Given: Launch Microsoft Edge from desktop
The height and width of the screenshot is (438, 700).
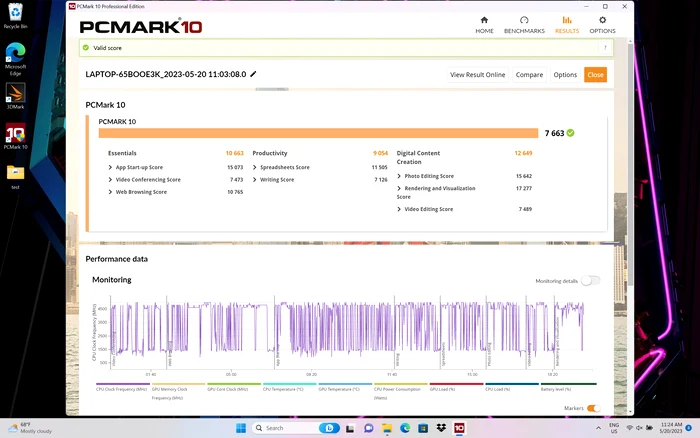Looking at the screenshot, I should (x=16, y=59).
